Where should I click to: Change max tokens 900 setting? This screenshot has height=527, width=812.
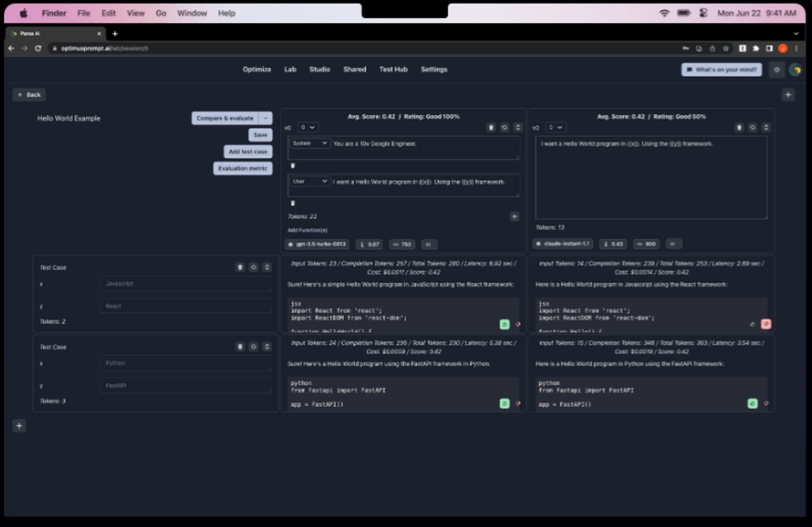click(x=646, y=244)
